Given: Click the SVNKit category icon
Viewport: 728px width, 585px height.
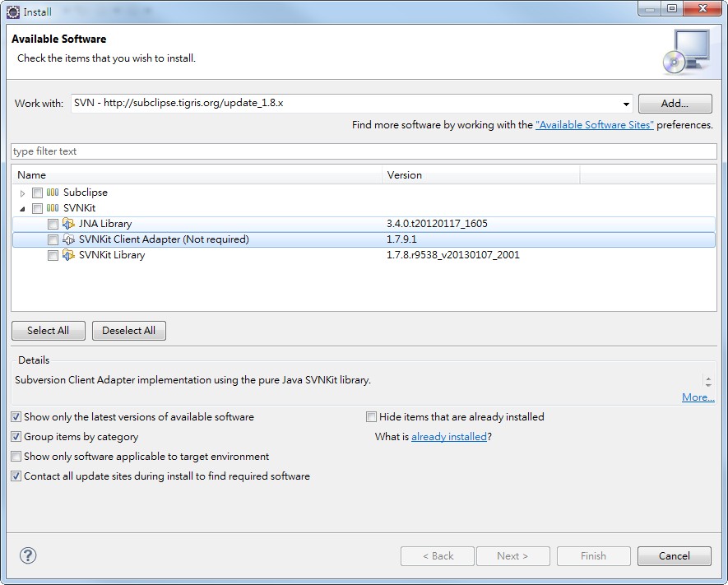Looking at the screenshot, I should click(51, 207).
